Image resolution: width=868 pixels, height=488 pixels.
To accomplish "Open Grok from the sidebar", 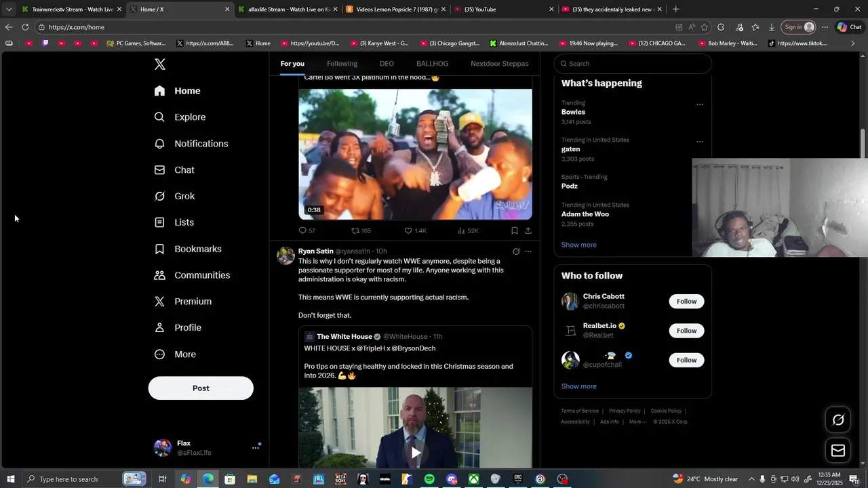I will tap(174, 196).
